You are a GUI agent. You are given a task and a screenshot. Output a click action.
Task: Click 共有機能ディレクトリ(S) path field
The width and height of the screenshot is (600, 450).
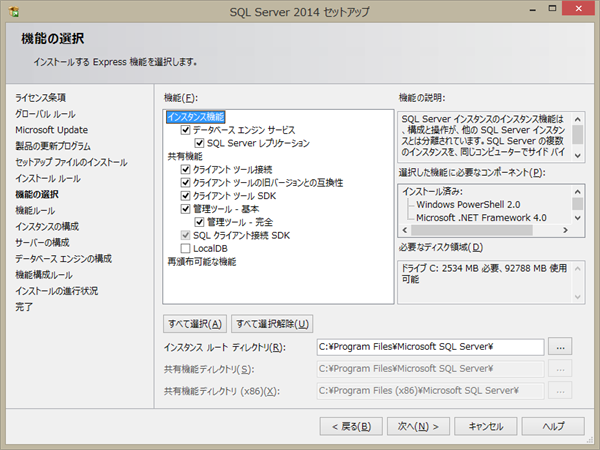coord(430,369)
